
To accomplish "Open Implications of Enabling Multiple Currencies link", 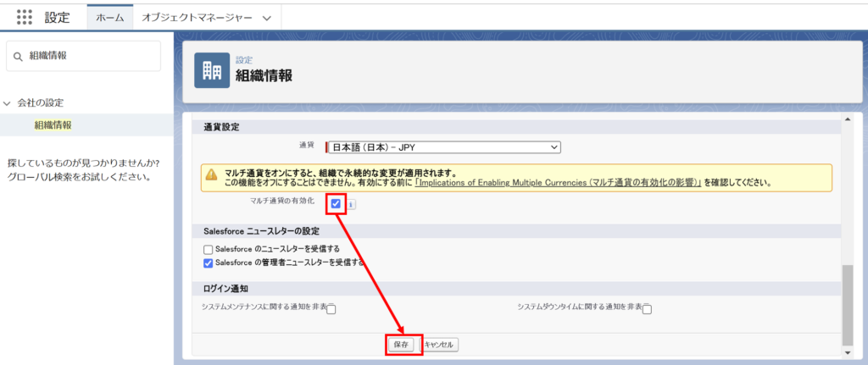I will [x=557, y=183].
